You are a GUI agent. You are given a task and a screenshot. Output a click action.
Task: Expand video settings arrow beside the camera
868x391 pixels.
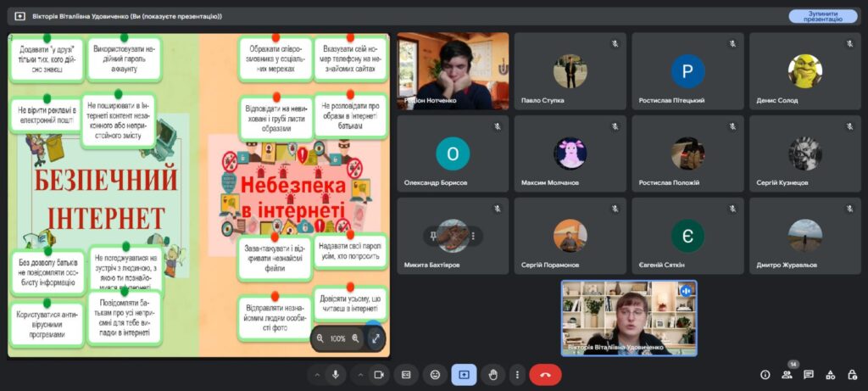pos(359,374)
